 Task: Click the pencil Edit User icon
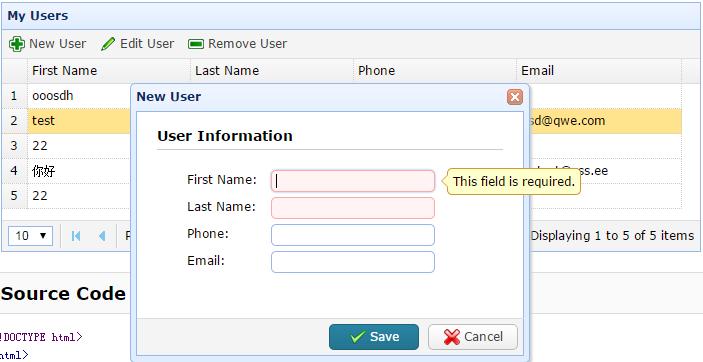[x=108, y=44]
